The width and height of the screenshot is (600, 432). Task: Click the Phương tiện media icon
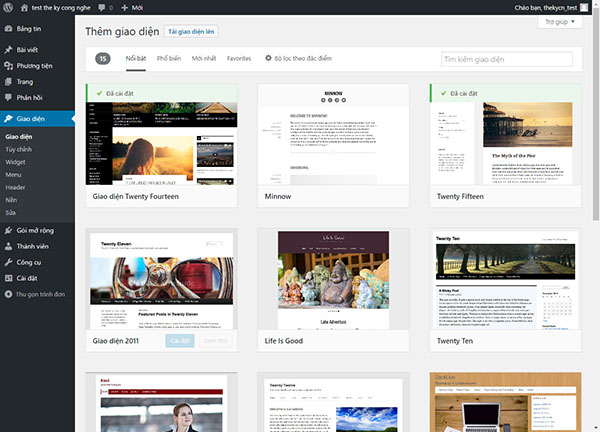pyautogui.click(x=8, y=66)
